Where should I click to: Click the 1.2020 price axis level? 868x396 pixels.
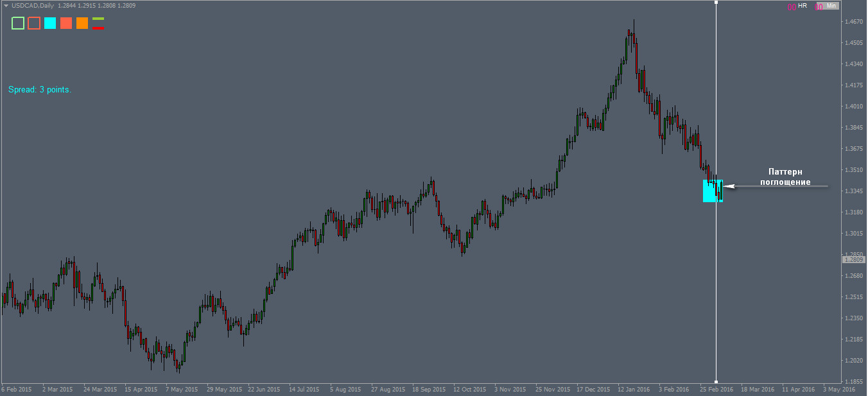click(855, 361)
